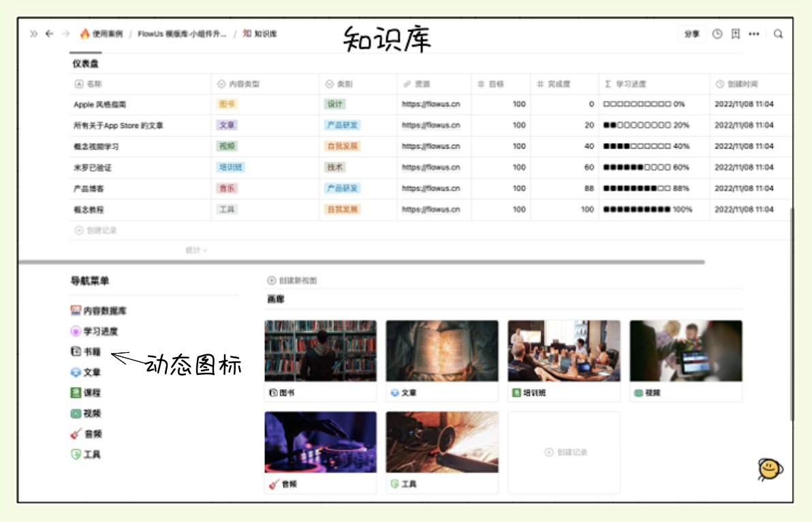Open the 工具 sparks grinder gallery card
The height and width of the screenshot is (522, 812).
[x=442, y=452]
